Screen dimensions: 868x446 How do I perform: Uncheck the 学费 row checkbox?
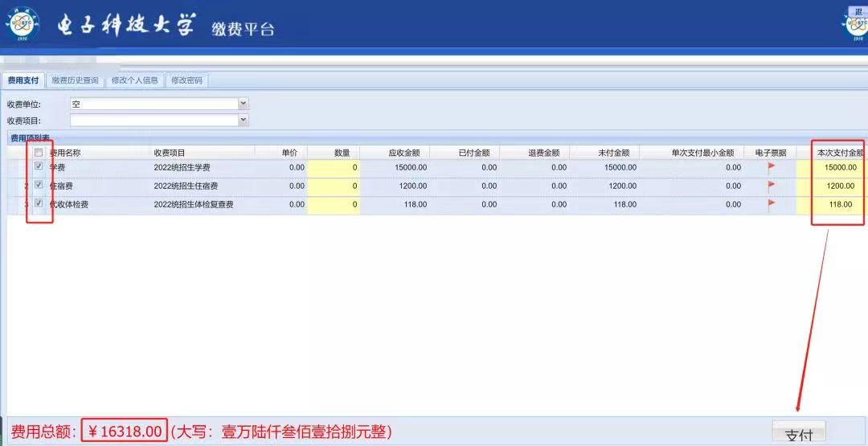[x=39, y=166]
